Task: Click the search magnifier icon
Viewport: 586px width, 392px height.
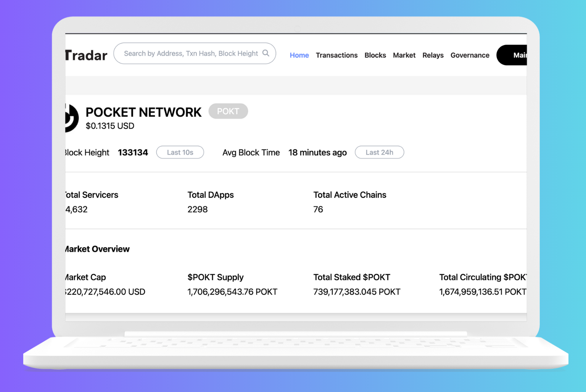Action: 266,53
